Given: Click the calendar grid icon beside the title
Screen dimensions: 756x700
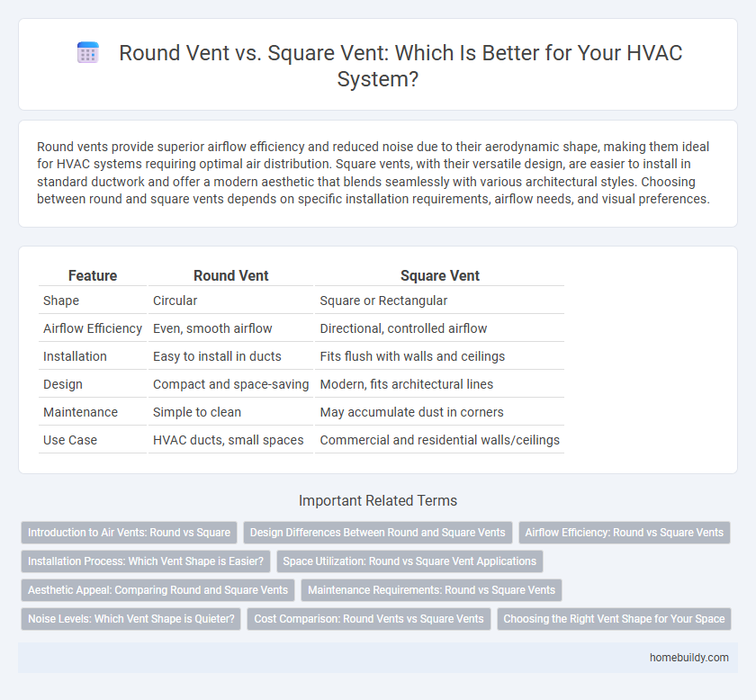Looking at the screenshot, I should point(88,54).
